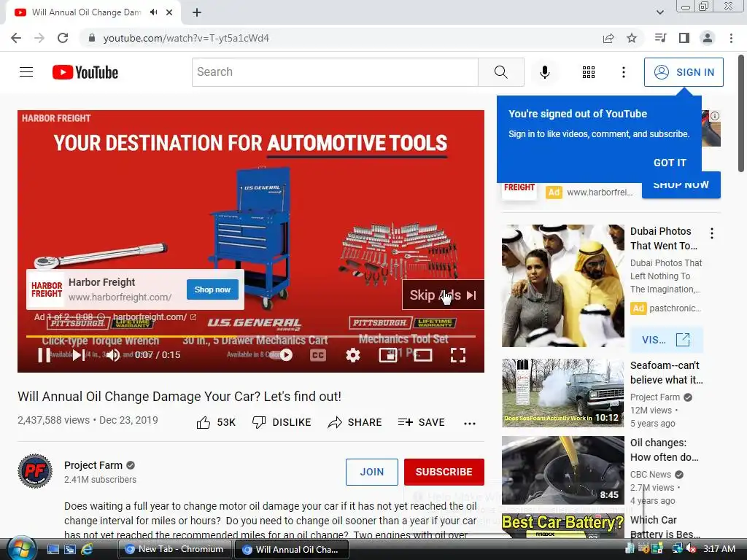Dismiss the signed-out notice with GOT IT
Image resolution: width=747 pixels, height=560 pixels.
670,163
